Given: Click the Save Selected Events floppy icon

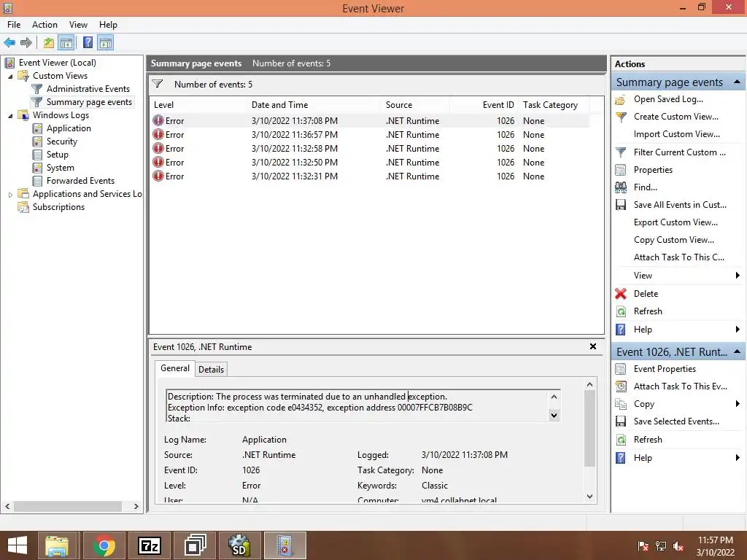Looking at the screenshot, I should point(621,421).
